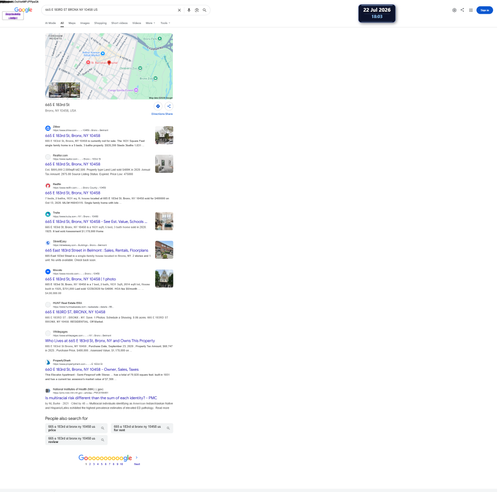Image resolution: width=500 pixels, height=492 pixels.
Task: Open search by image lens icon
Action: 197,10
